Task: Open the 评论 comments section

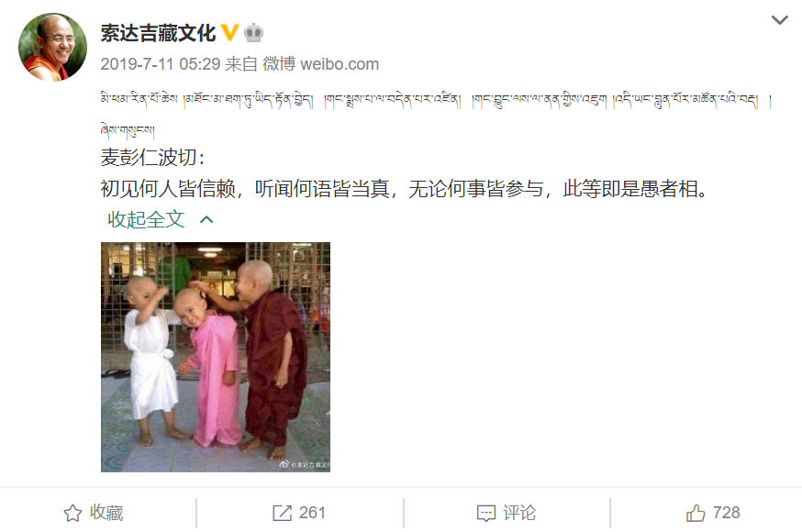Action: pyautogui.click(x=519, y=513)
